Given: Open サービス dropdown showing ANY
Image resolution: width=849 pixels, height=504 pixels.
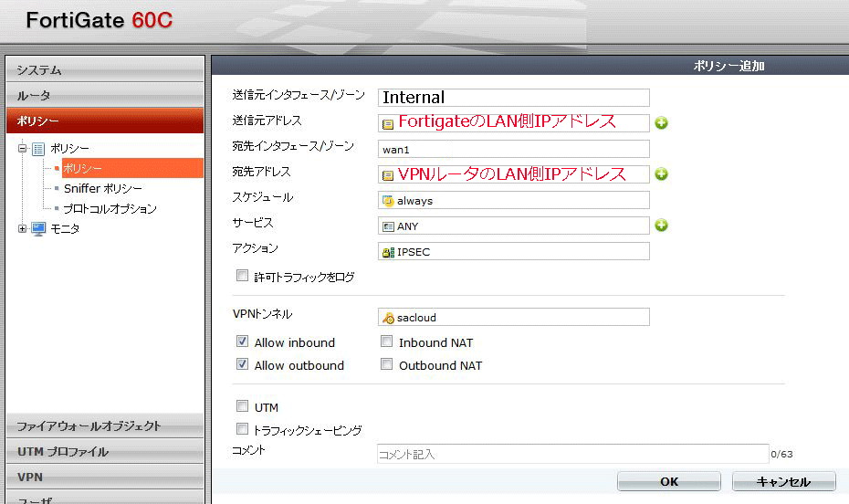Looking at the screenshot, I should (x=513, y=226).
